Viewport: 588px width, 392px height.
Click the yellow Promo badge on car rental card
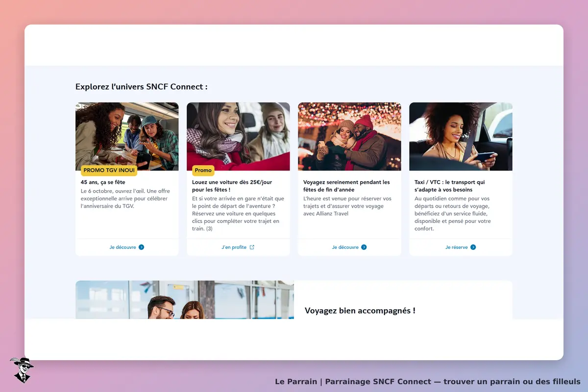coord(203,171)
